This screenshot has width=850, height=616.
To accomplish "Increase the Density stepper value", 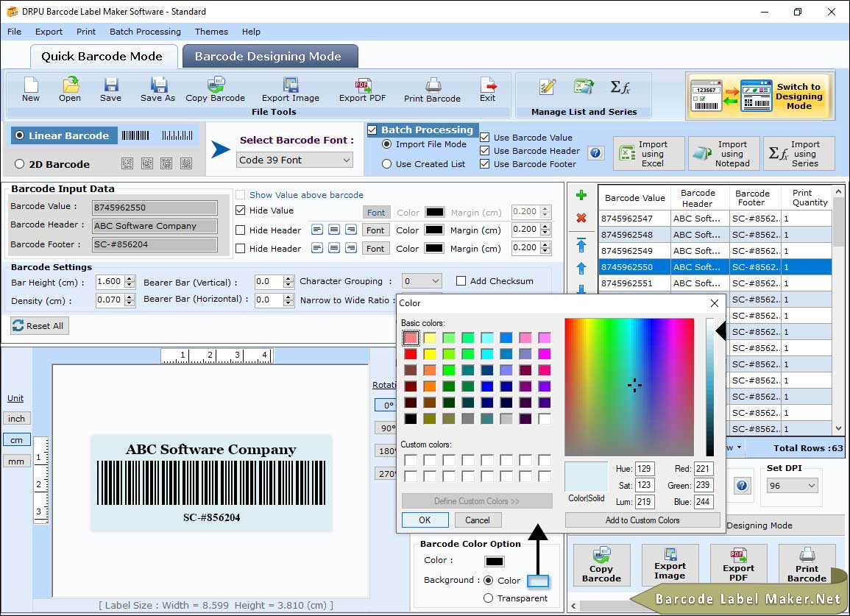I will 129,297.
